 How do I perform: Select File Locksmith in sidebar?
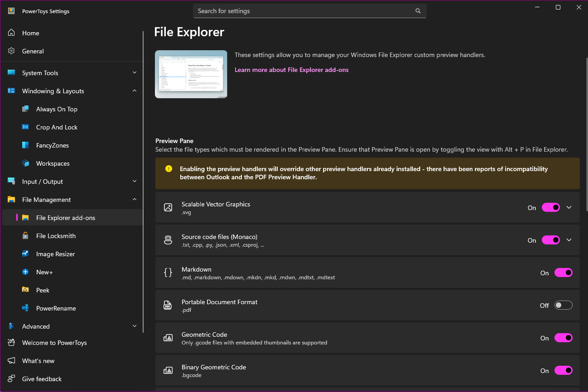72,236
